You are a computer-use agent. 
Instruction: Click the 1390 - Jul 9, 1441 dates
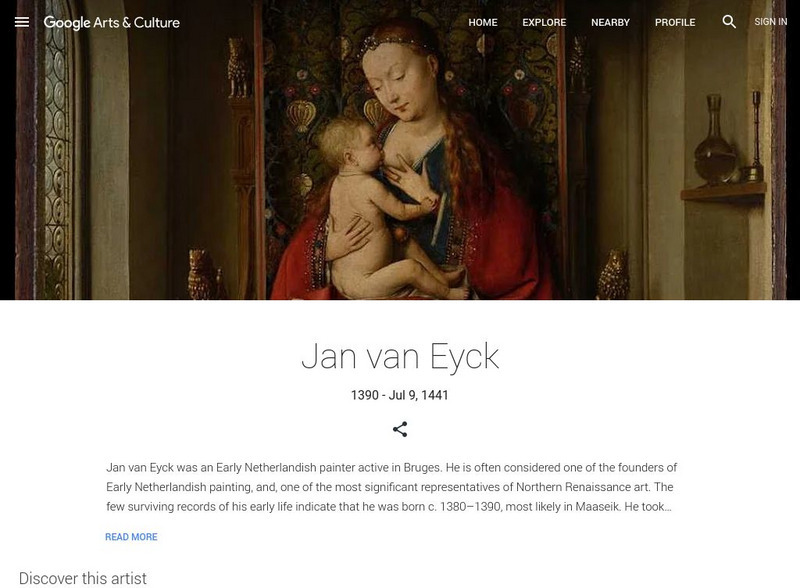click(399, 395)
